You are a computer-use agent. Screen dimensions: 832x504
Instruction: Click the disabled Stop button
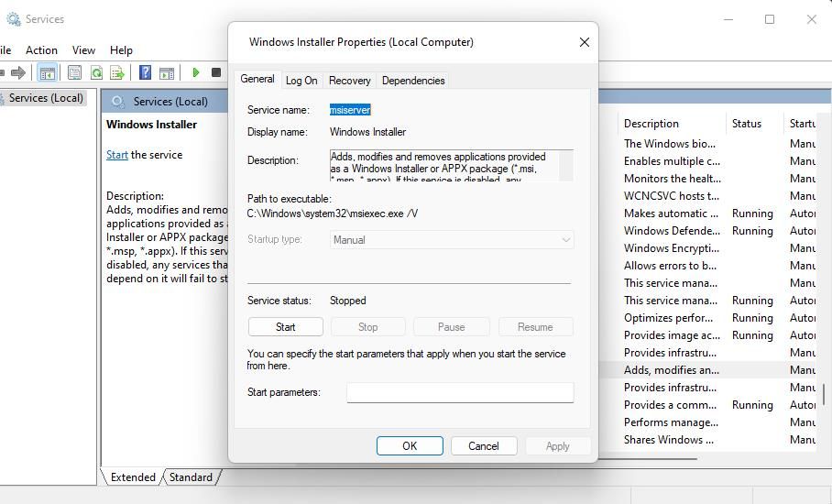367,327
